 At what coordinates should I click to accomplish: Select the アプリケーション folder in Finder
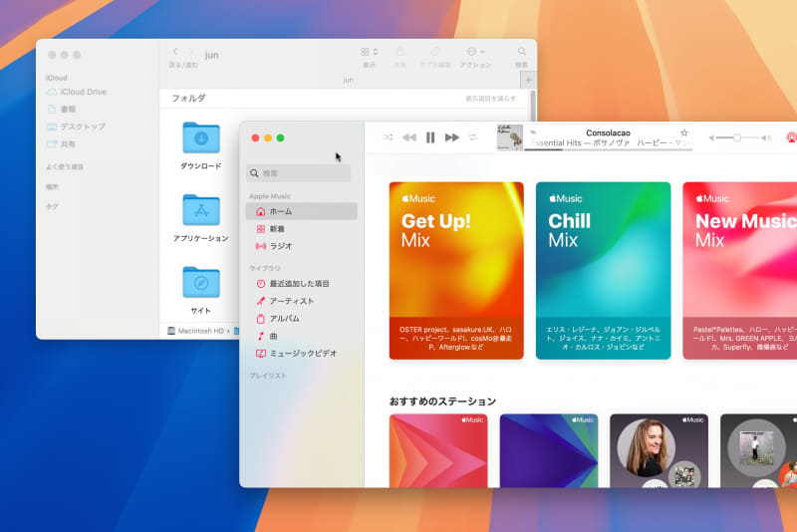tap(201, 217)
